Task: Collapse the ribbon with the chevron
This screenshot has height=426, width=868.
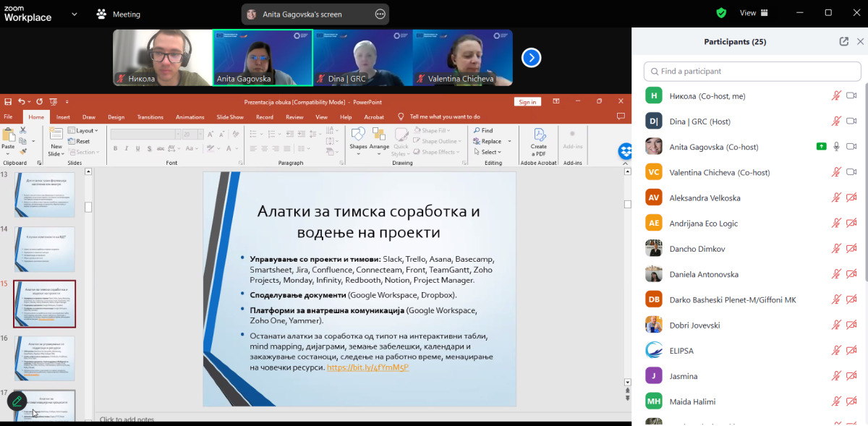Action: tap(624, 163)
